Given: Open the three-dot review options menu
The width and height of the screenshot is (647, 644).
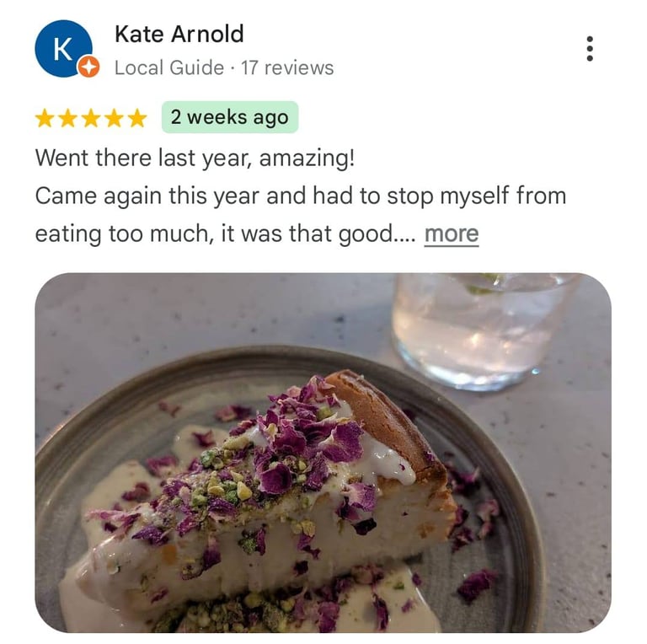Looking at the screenshot, I should [590, 49].
